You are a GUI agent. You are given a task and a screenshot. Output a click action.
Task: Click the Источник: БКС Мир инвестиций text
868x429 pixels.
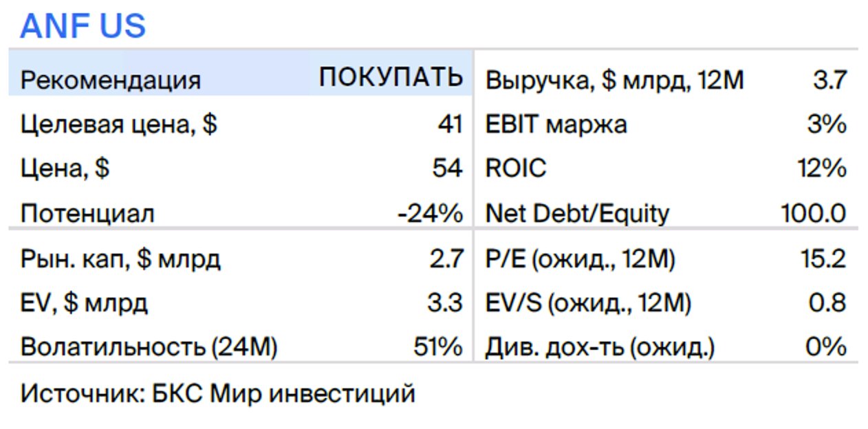[218, 394]
